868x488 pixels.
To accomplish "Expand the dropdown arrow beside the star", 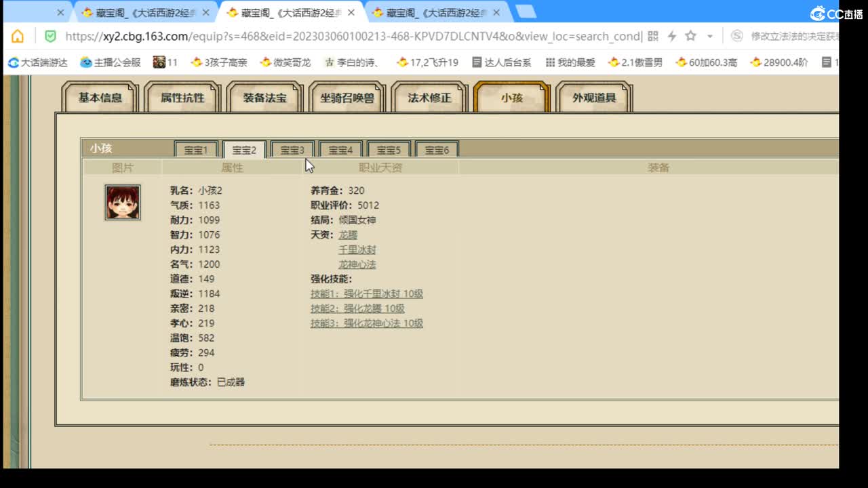I will coord(710,37).
